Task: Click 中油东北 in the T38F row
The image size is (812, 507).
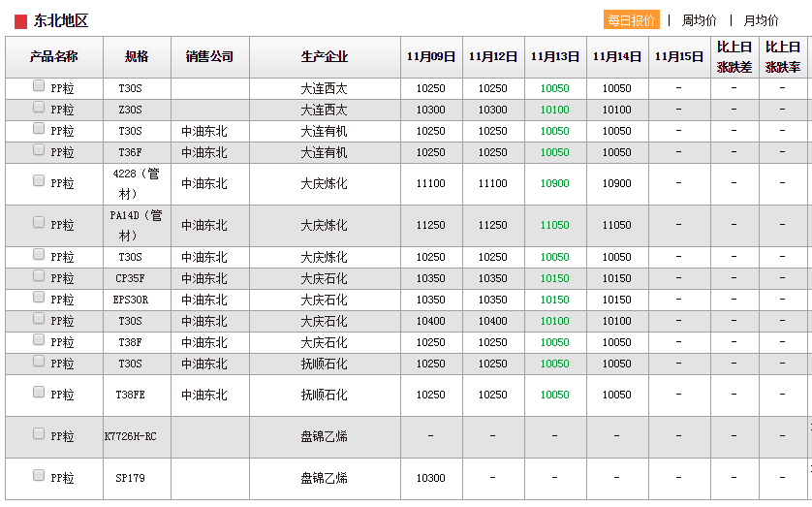Action: (x=204, y=342)
